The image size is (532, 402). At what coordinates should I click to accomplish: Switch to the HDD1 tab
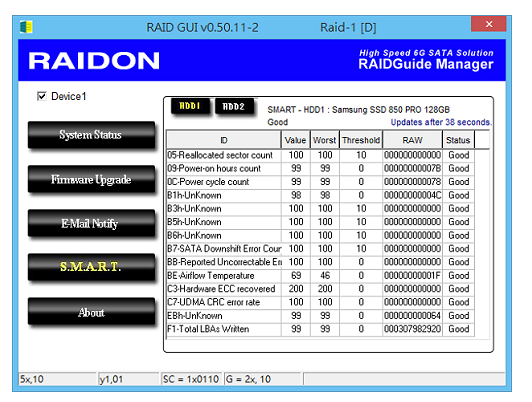(190, 106)
